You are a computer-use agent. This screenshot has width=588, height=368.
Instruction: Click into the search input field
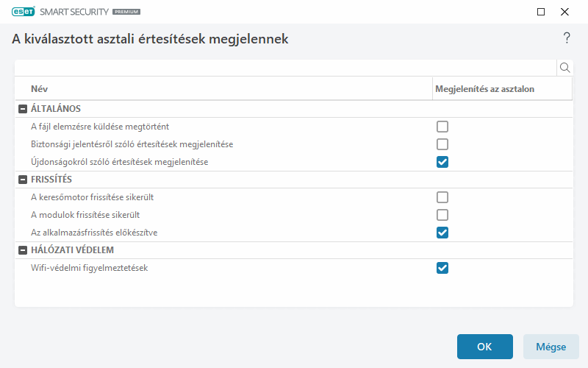coord(285,68)
